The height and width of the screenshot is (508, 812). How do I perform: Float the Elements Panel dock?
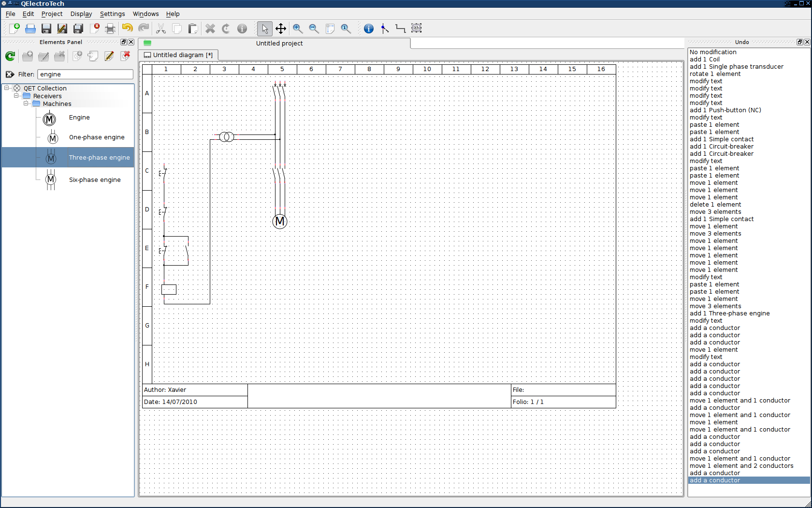tap(124, 42)
